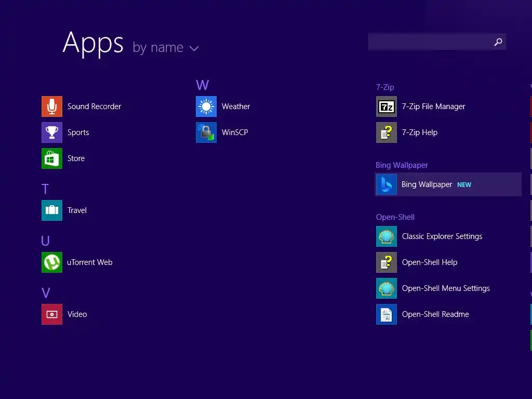Open Classic Explorer Settings shell icon
The width and height of the screenshot is (532, 399).
pos(387,236)
